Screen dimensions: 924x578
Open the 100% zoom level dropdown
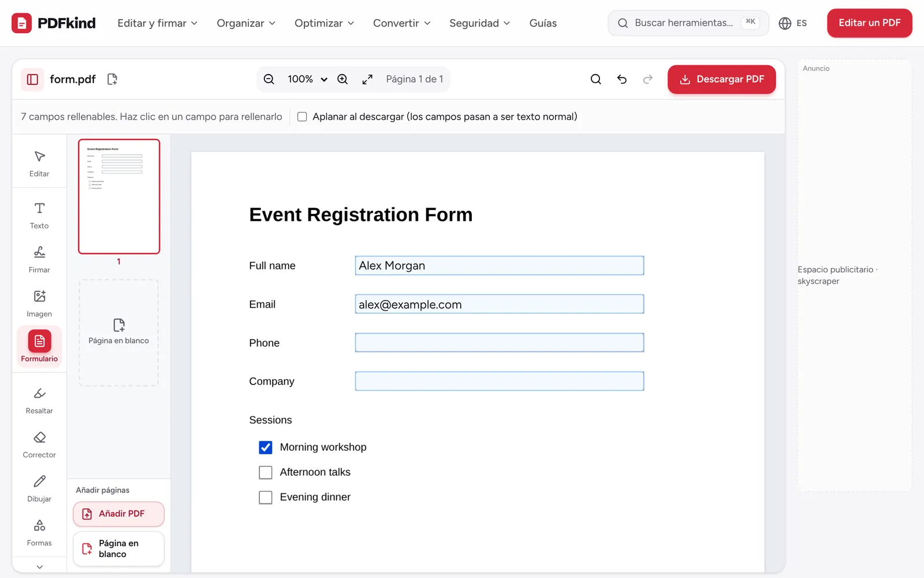[x=307, y=79]
